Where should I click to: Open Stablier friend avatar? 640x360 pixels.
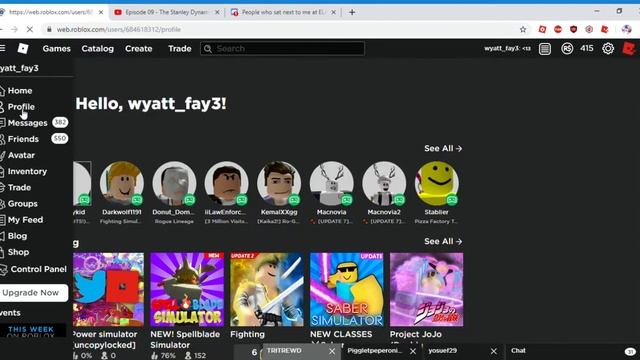tap(436, 184)
